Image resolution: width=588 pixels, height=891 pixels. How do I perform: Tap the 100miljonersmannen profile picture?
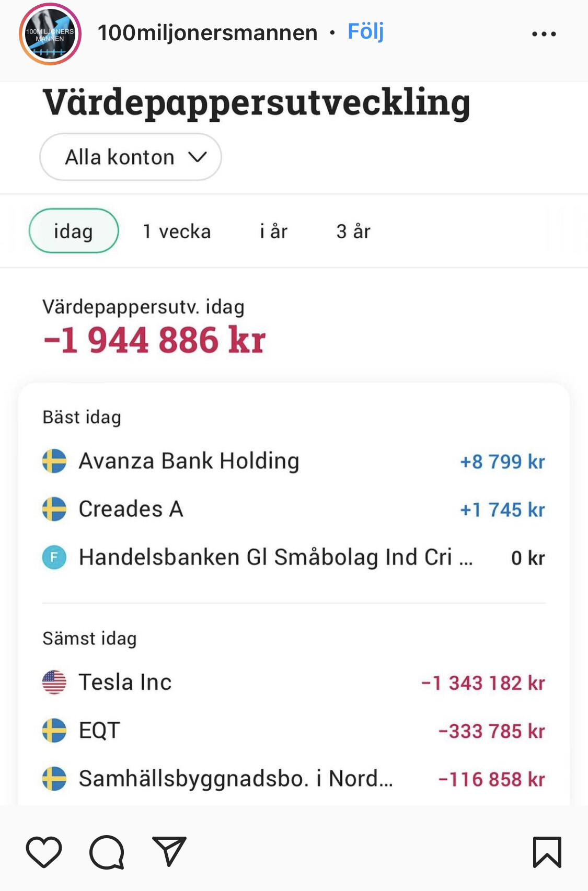[50, 34]
